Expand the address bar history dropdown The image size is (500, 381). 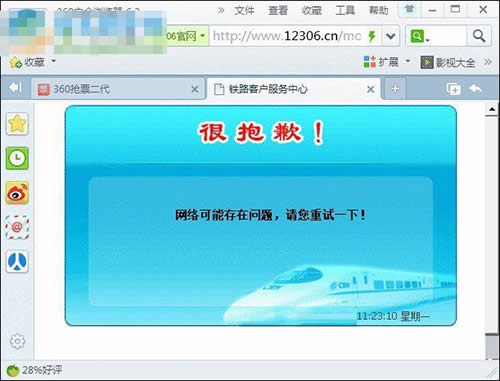(x=390, y=36)
